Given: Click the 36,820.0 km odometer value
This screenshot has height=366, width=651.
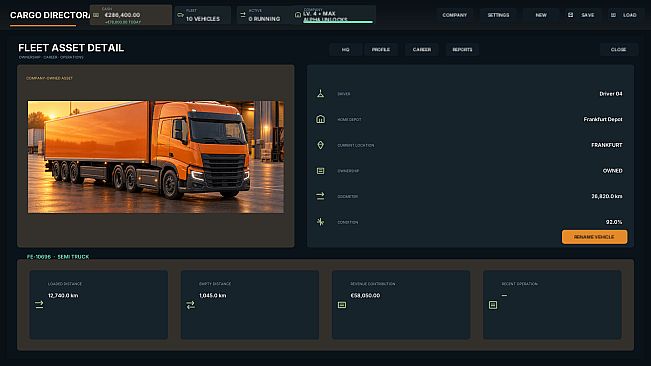Looking at the screenshot, I should click(x=607, y=196).
